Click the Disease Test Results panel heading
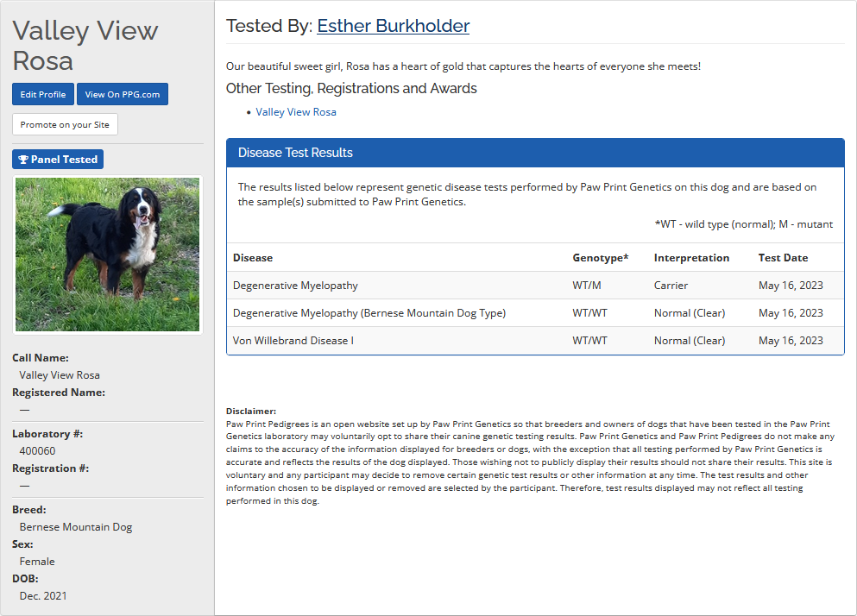The image size is (857, 616). (x=295, y=153)
